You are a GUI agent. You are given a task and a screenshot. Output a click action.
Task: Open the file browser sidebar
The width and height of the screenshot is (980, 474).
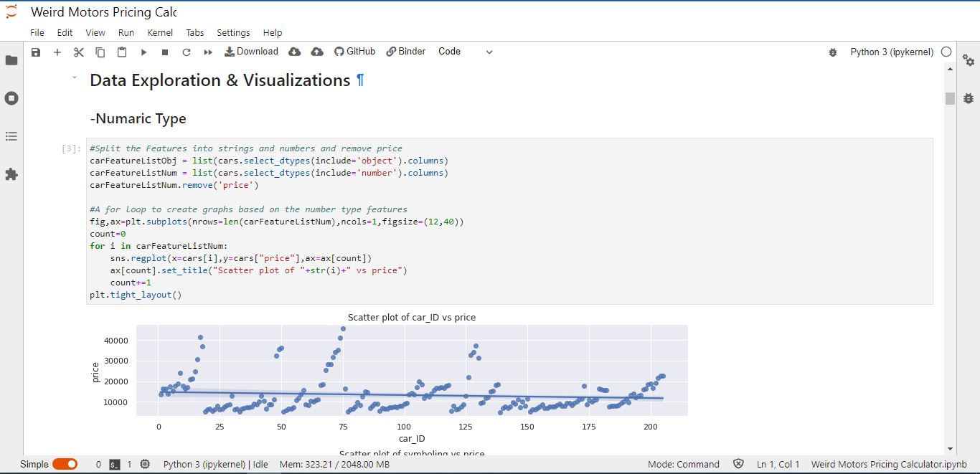pyautogui.click(x=11, y=60)
